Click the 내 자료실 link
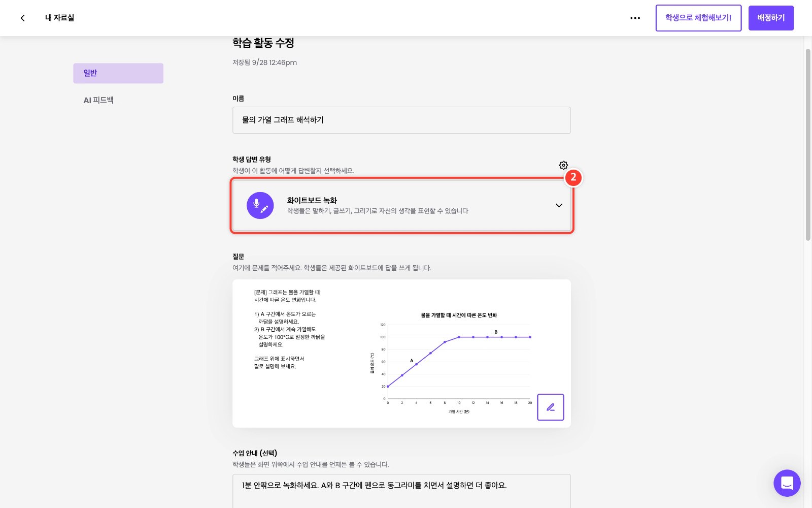Image resolution: width=812 pixels, height=508 pixels. (59, 18)
